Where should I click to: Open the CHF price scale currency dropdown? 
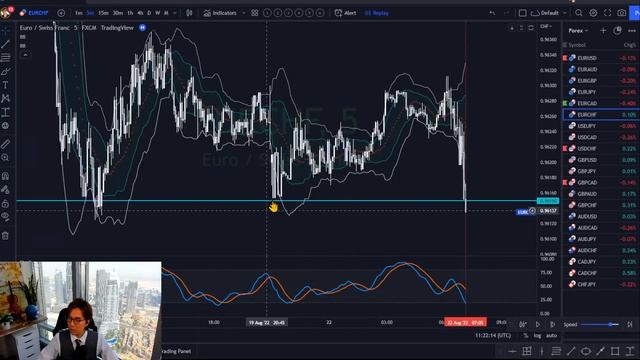(x=546, y=27)
